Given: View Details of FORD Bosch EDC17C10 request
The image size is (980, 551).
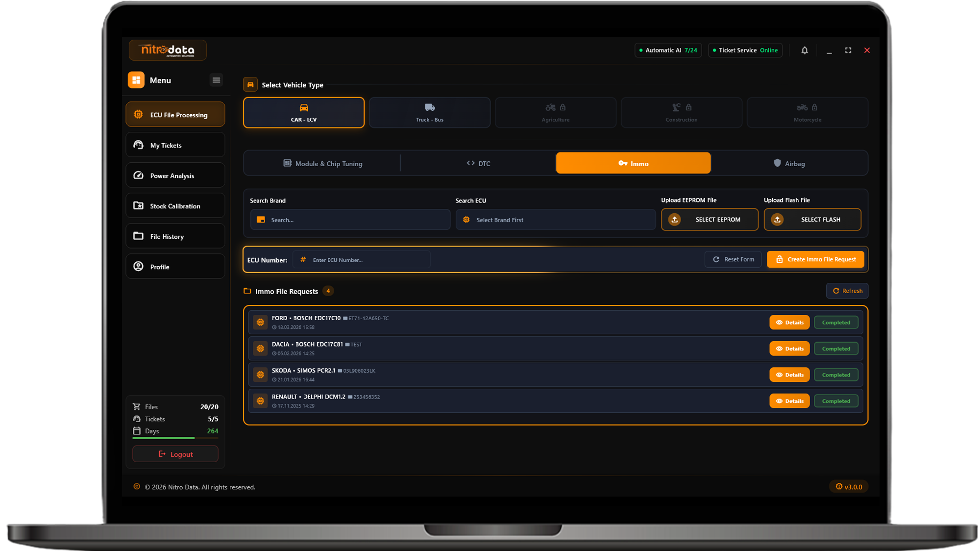Looking at the screenshot, I should (x=789, y=323).
